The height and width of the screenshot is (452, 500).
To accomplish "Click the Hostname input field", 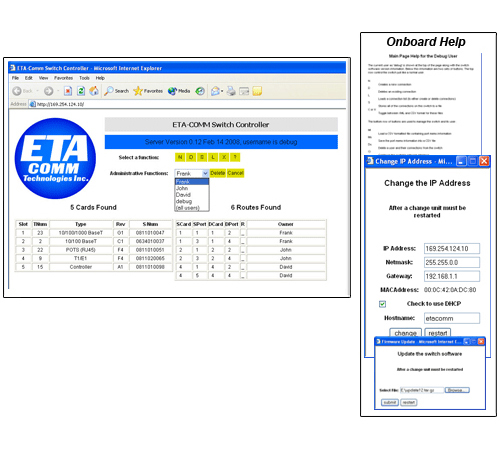I will click(x=452, y=318).
